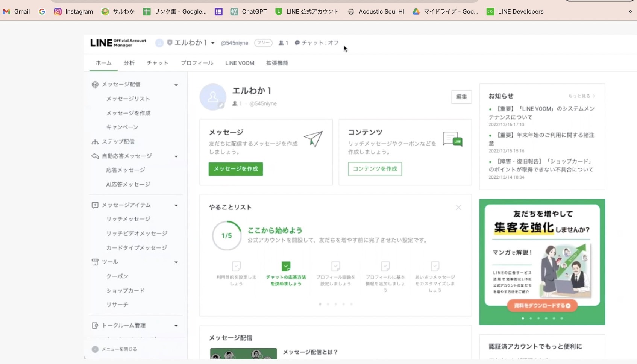Open the ChatGPT bookmark
Image resolution: width=637 pixels, height=364 pixels.
coord(249,11)
